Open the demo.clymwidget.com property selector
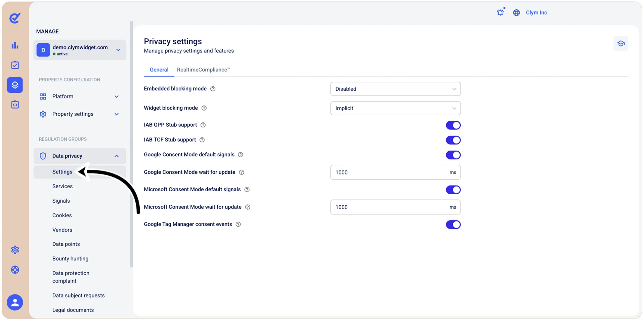This screenshot has height=321, width=644. (x=80, y=50)
